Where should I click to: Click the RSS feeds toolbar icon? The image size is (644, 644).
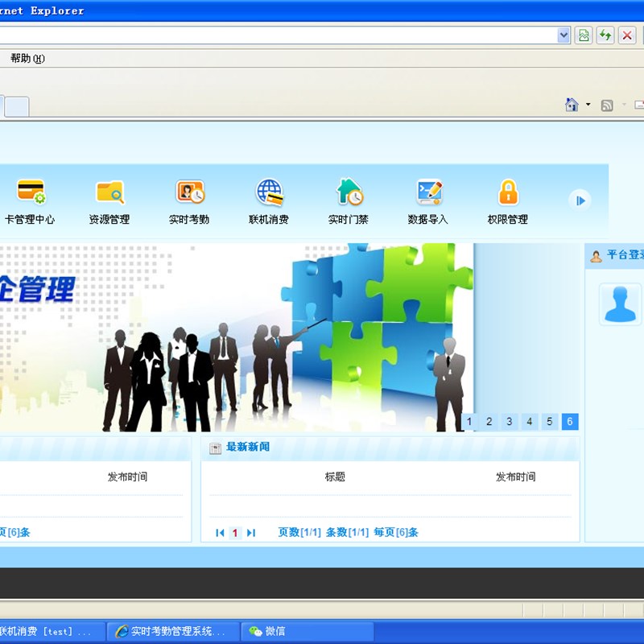(607, 105)
